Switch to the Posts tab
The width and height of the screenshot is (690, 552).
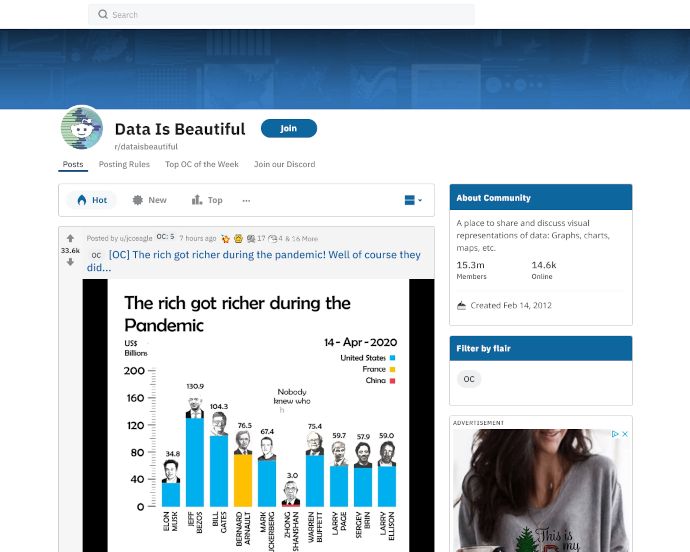(x=73, y=164)
